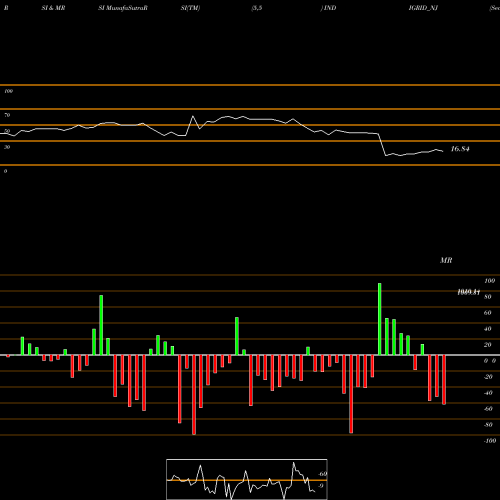Select the MR axis label 60

click(488, 313)
